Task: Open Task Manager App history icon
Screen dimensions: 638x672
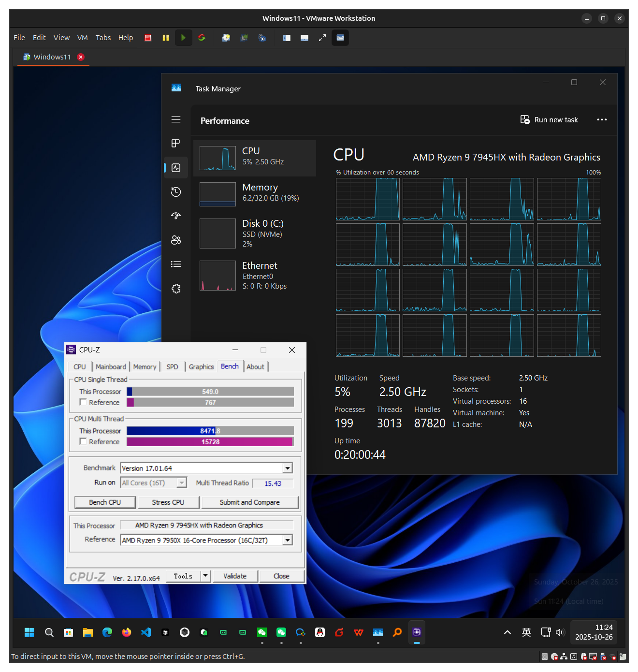Action: [x=176, y=192]
